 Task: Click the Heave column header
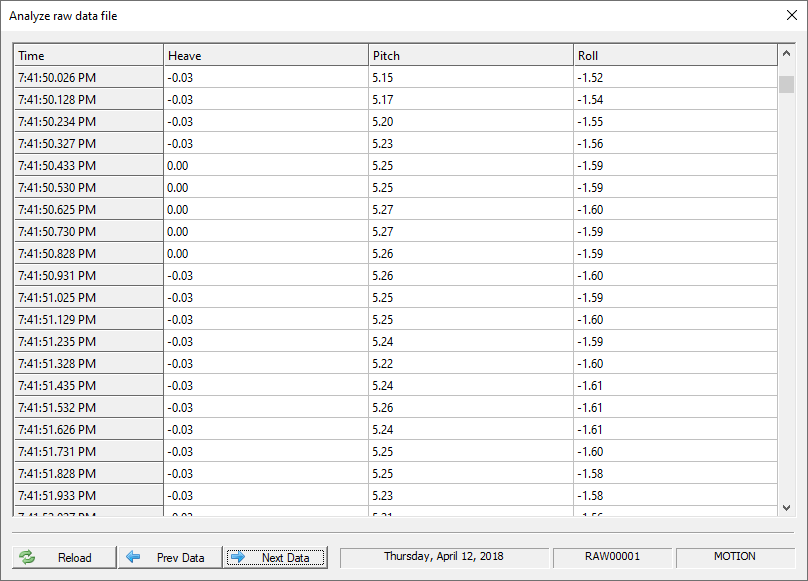266,55
